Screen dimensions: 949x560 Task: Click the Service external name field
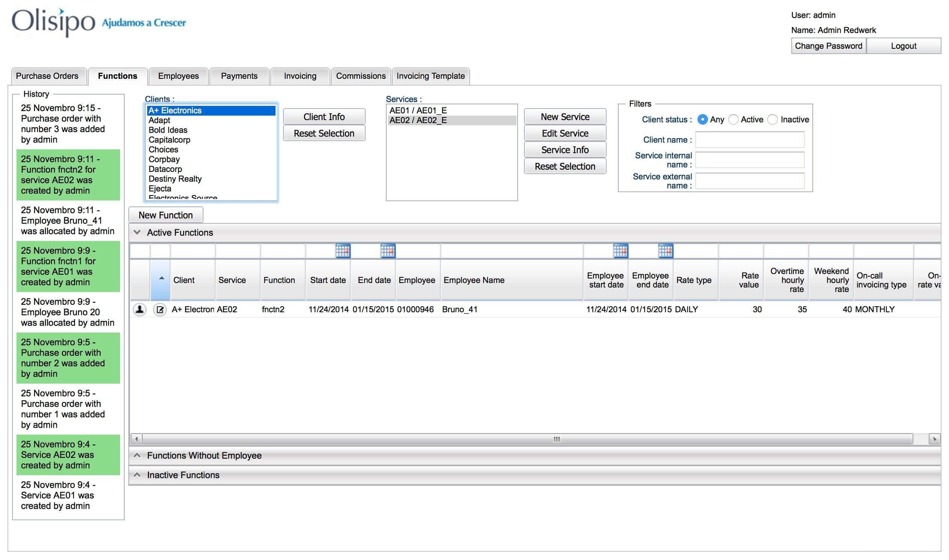coord(750,181)
